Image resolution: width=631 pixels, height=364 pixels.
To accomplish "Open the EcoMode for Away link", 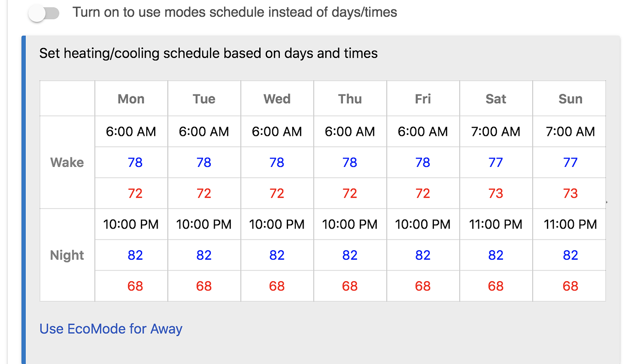I will tap(110, 328).
